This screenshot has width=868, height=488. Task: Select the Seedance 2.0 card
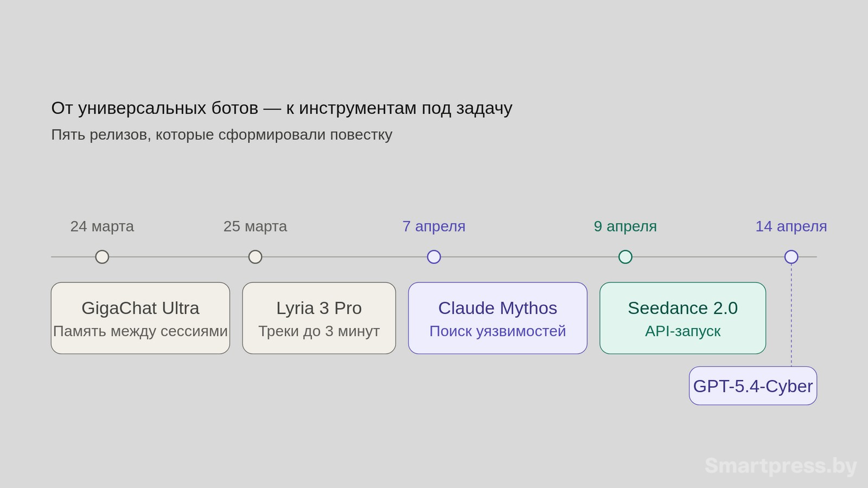click(x=682, y=318)
